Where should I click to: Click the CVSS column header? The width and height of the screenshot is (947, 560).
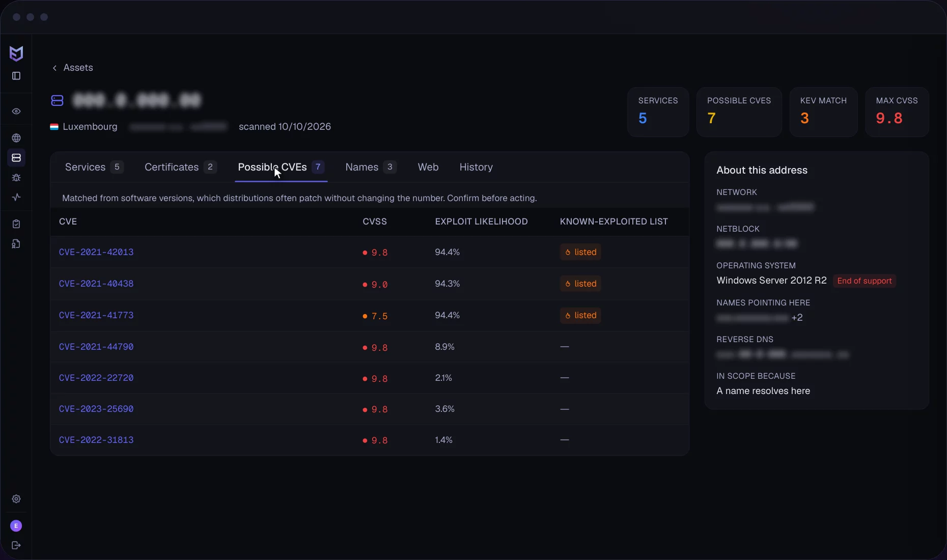click(375, 221)
